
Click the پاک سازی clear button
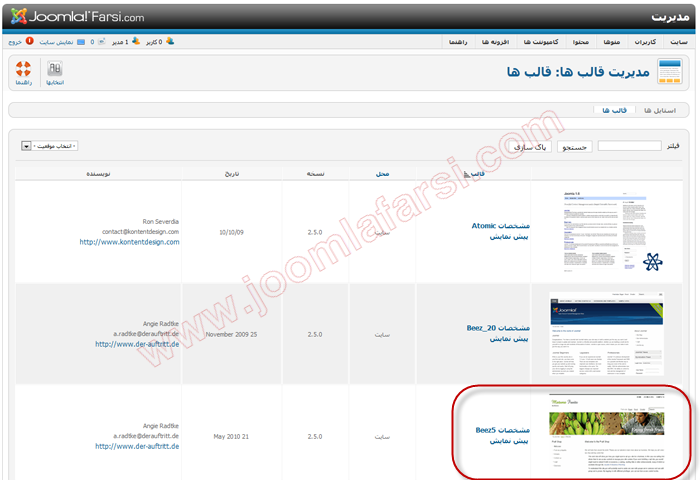click(530, 147)
